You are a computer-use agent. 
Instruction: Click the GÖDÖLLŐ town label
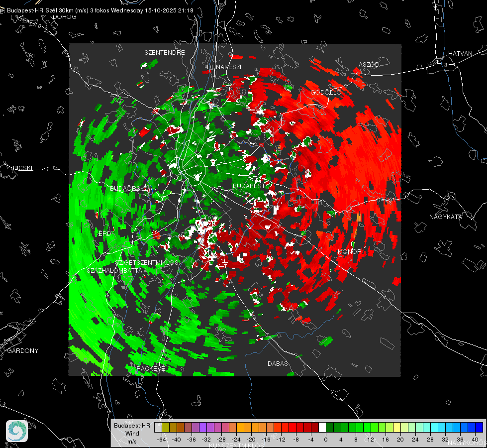point(326,92)
